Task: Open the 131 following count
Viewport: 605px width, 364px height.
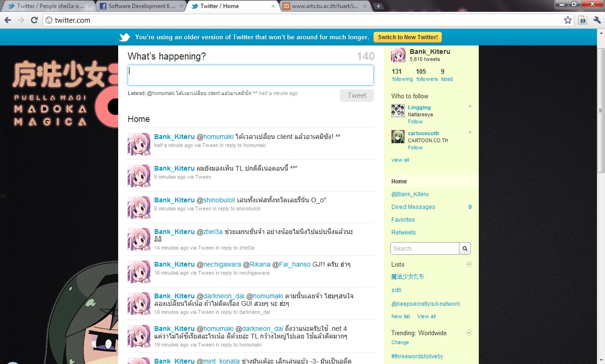Action: click(402, 75)
